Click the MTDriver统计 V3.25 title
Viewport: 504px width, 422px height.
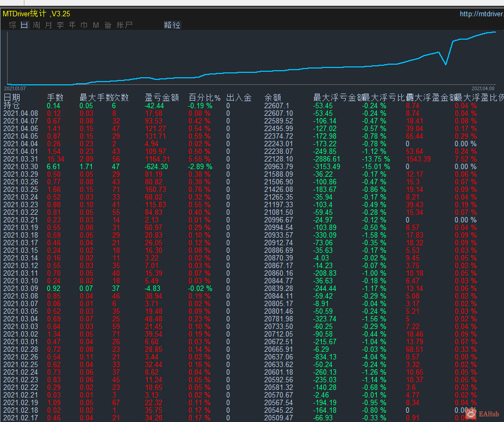pos(36,14)
